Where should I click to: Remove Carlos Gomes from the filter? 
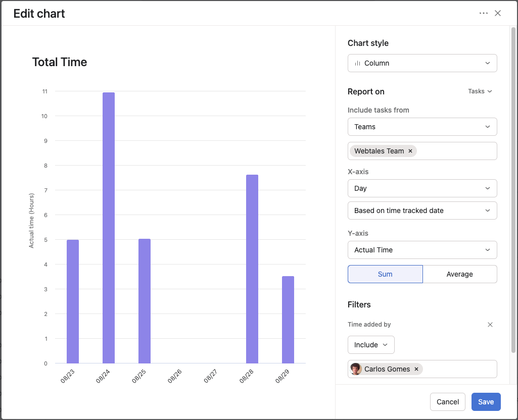pos(416,369)
